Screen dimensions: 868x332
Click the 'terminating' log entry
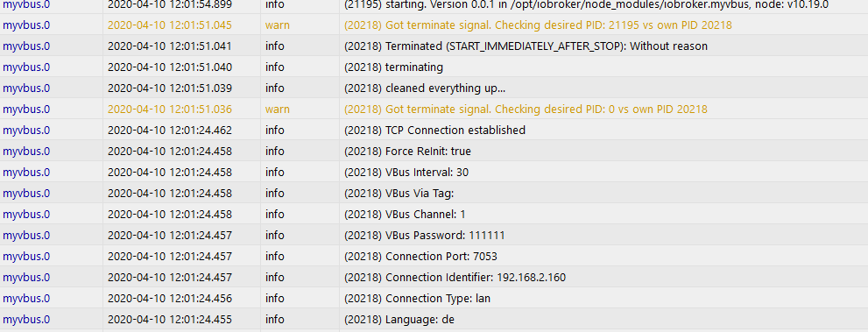[x=393, y=67]
